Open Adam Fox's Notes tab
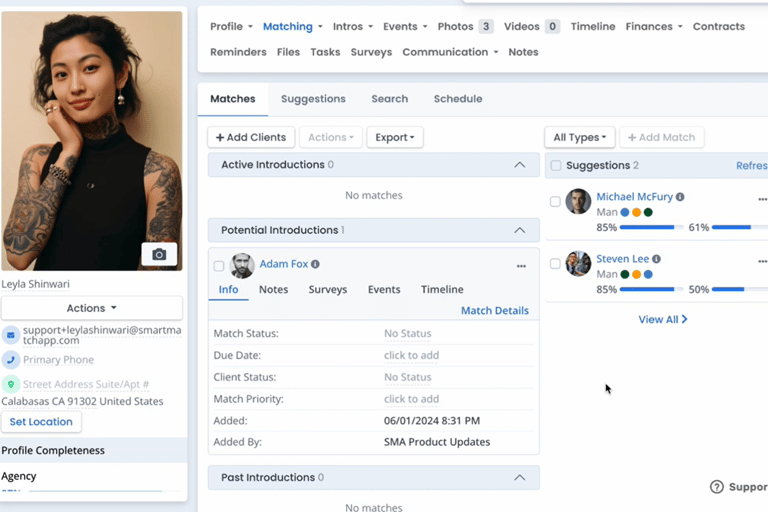This screenshot has height=512, width=768. coord(273,290)
